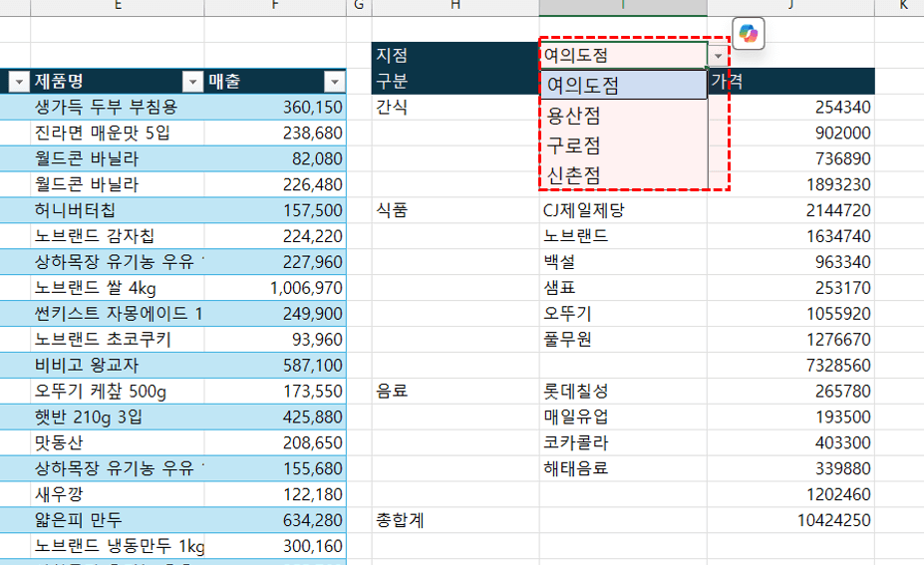Viewport: 924px width, 565px height.
Task: Choose 용산점 from the dropdown list
Action: click(x=574, y=117)
